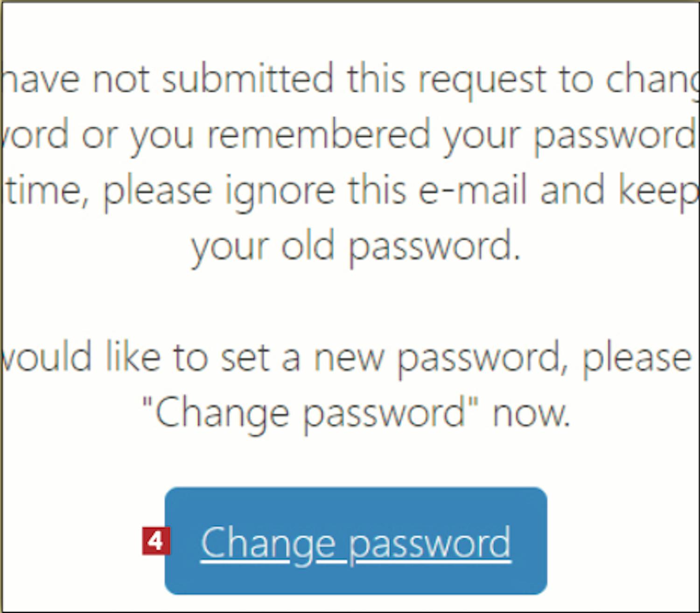Click the word "remembered" in the email
This screenshot has height=613, width=700.
coord(318,134)
